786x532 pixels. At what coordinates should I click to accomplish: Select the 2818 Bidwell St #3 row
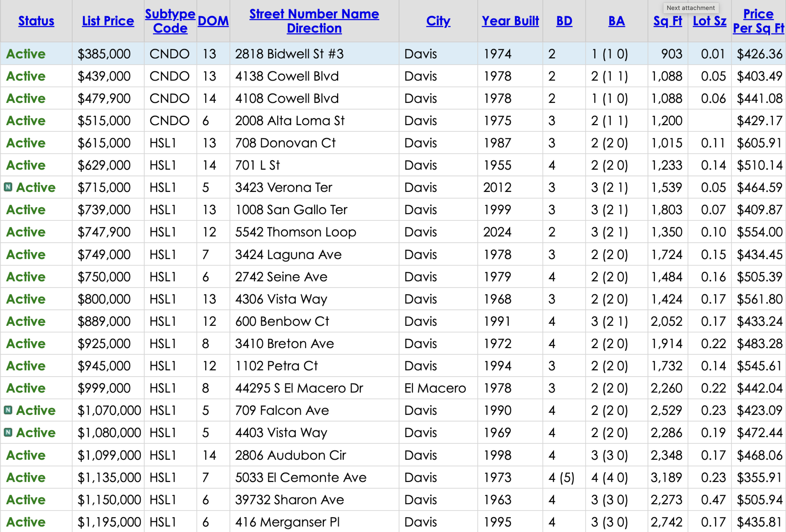289,54
